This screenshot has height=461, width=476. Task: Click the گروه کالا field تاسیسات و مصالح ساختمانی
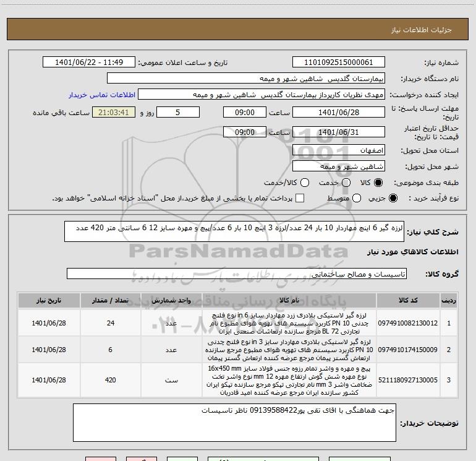[237, 274]
